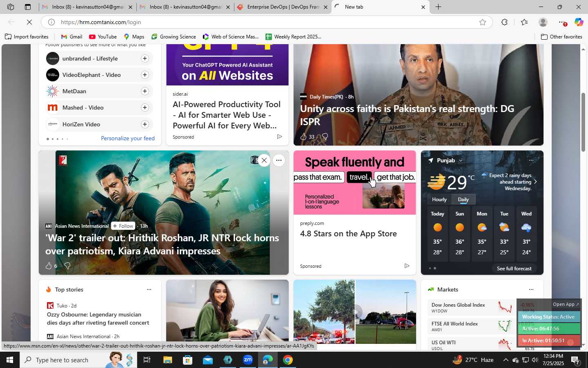Screen dimensions: 588x368
Task: Open the Favorites hub icon
Action: tap(524, 22)
